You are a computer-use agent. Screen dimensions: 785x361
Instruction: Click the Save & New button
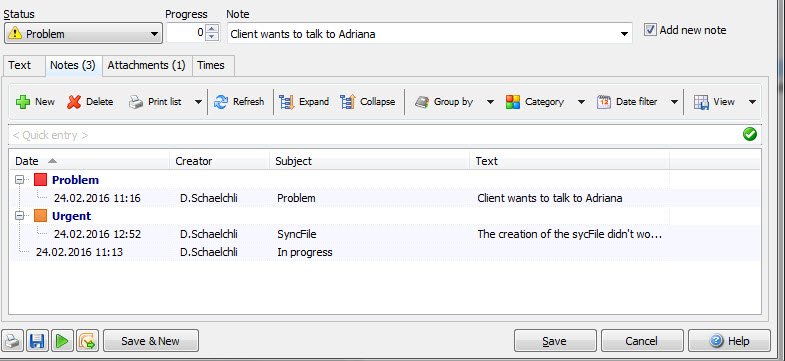(151, 341)
